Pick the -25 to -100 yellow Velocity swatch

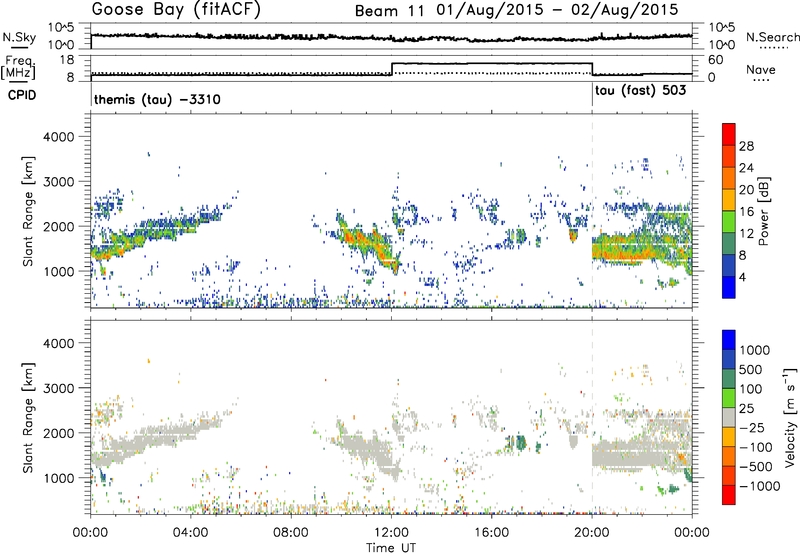(729, 437)
